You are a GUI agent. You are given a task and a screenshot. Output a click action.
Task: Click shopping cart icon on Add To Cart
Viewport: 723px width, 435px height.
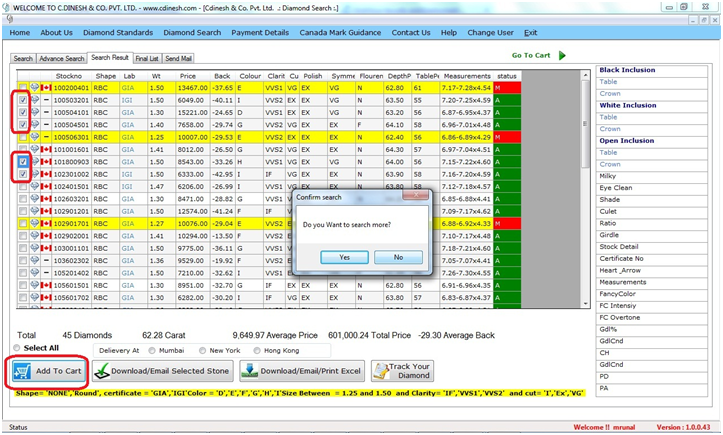coord(22,371)
